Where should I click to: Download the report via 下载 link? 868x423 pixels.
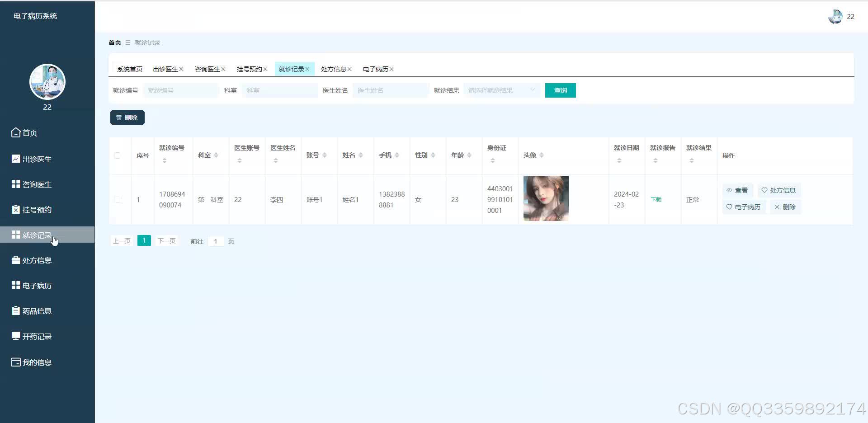[x=656, y=200]
